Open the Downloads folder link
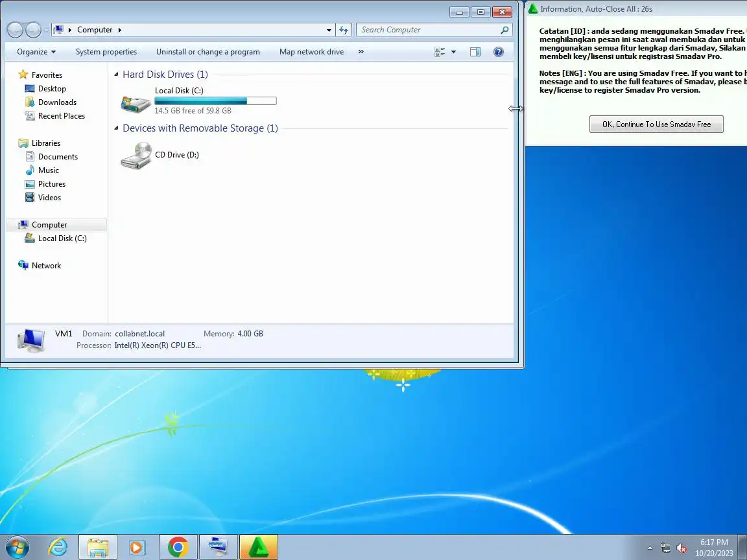The image size is (747, 560). pyautogui.click(x=57, y=102)
